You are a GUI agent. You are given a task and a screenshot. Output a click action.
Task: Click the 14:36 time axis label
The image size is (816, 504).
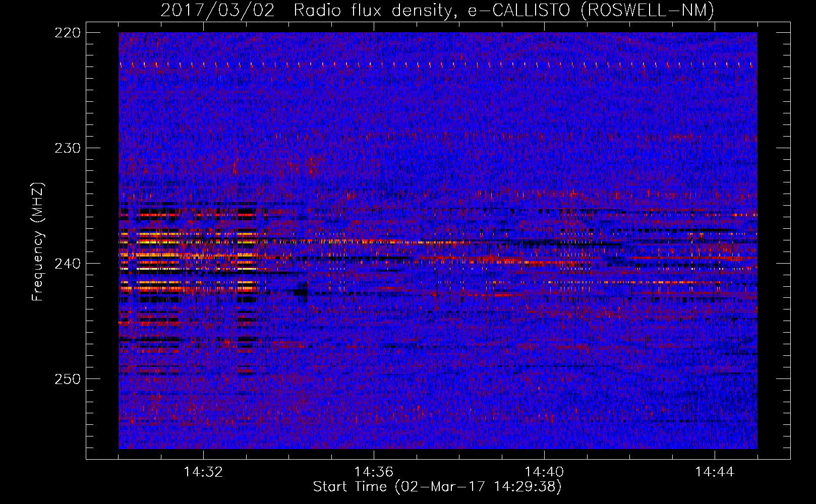point(374,472)
